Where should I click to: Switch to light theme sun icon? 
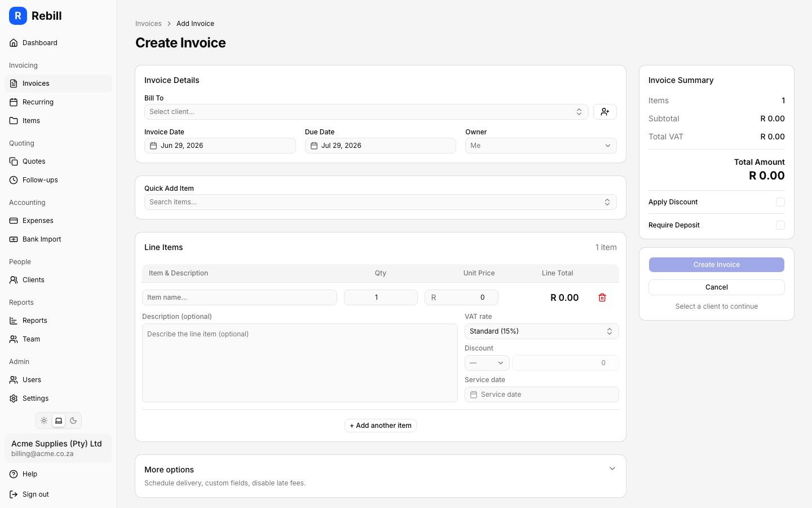click(44, 421)
